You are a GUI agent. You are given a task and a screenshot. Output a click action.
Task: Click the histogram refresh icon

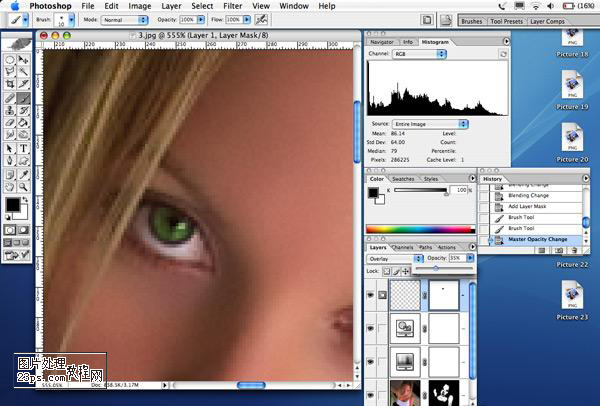[x=503, y=54]
